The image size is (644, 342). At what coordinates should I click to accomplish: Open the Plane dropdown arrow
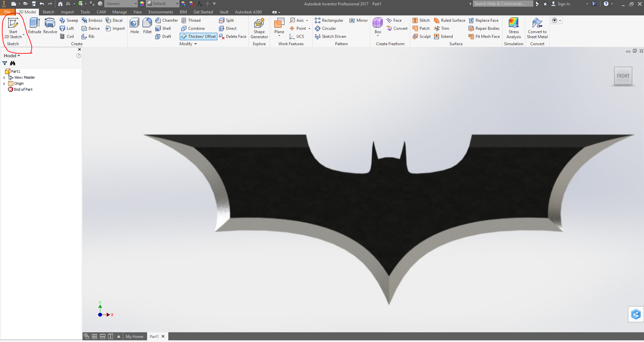tap(279, 36)
